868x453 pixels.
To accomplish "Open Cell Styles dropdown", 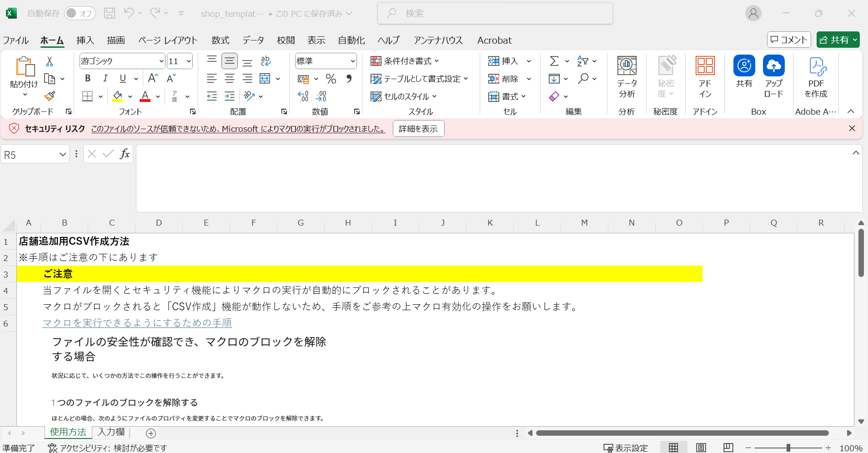I will pos(404,96).
